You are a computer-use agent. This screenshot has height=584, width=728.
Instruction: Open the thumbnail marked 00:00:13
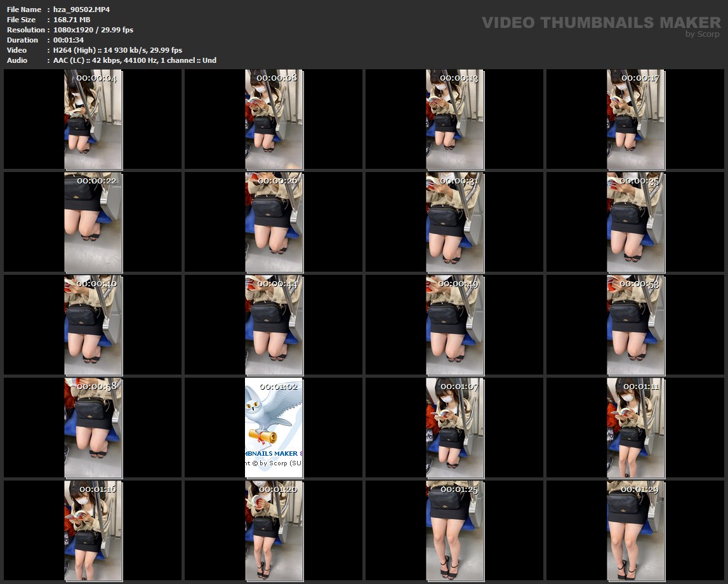pos(454,119)
